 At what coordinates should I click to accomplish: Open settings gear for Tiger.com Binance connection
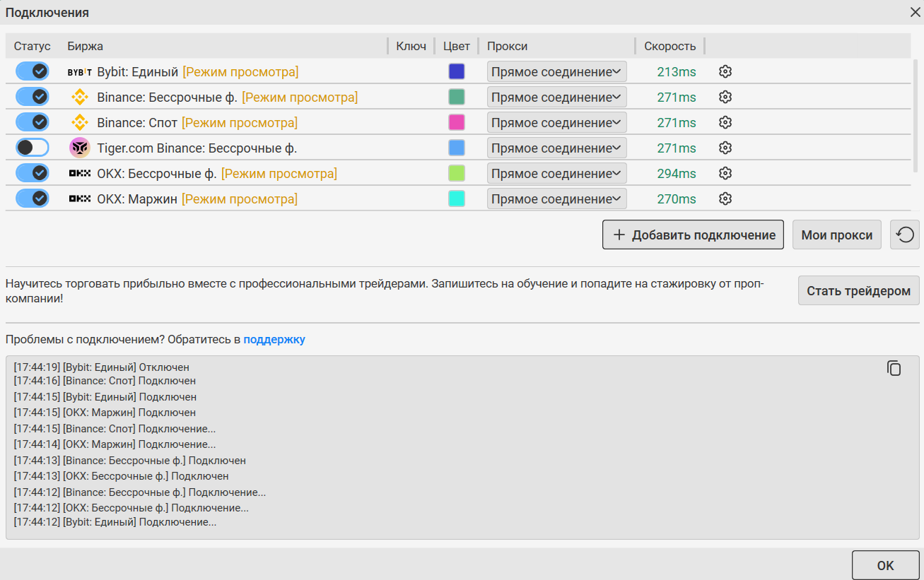click(725, 148)
